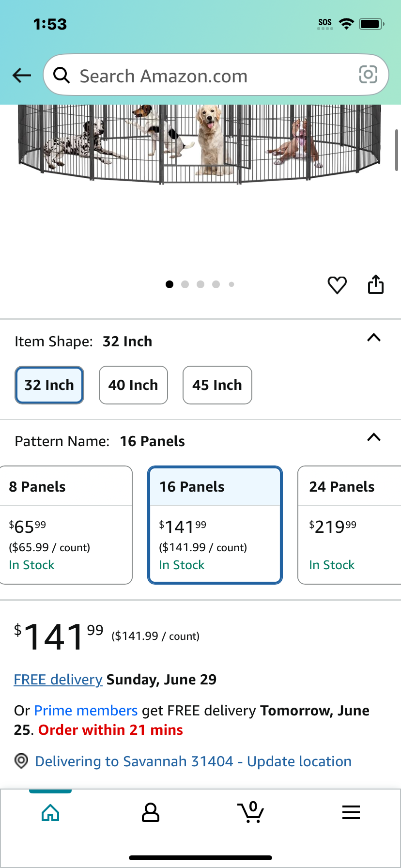Screen dimensions: 401x868
Task: Focus the Search Amazon.com field
Action: [216, 75]
